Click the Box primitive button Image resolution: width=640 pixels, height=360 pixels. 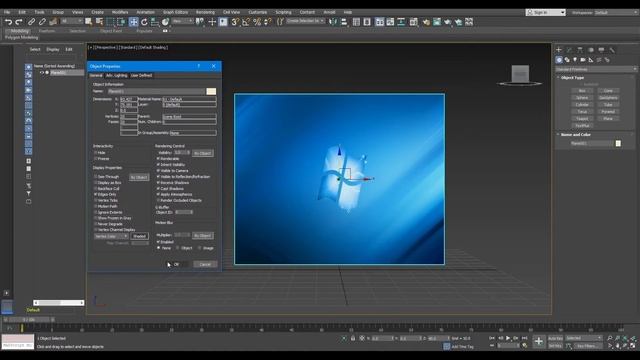[582, 91]
